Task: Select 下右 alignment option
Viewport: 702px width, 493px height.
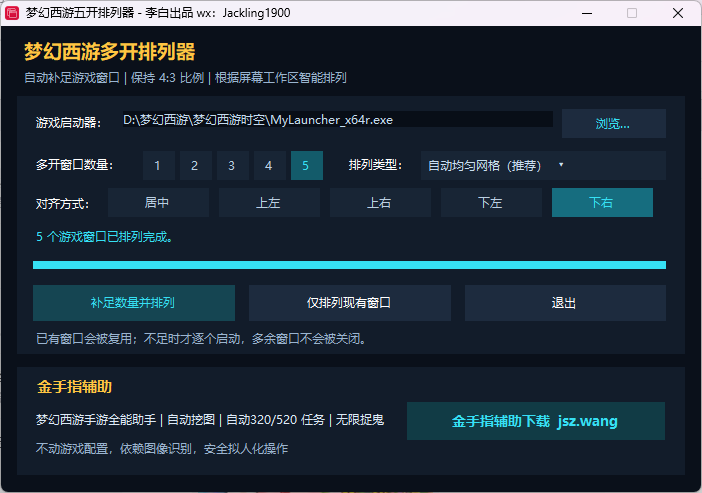Action: pos(602,202)
